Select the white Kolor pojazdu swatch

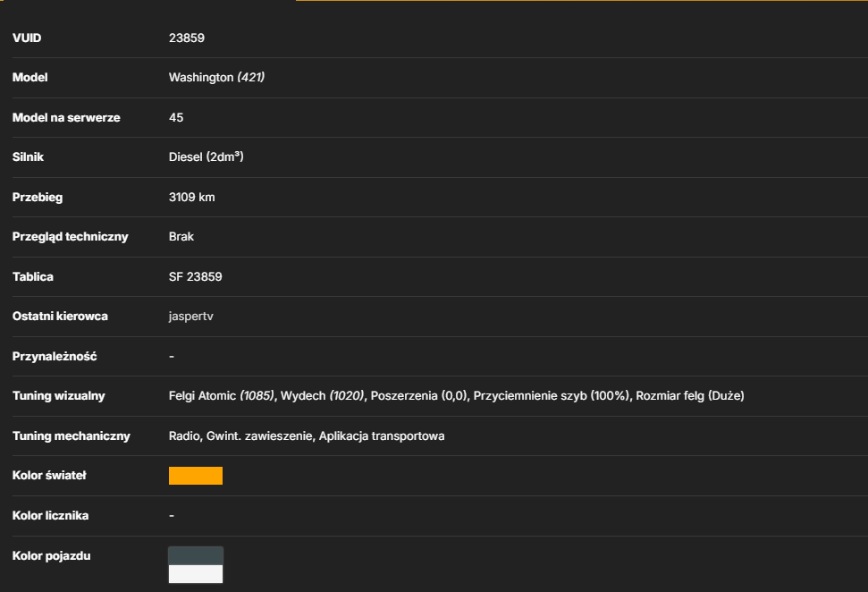196,574
